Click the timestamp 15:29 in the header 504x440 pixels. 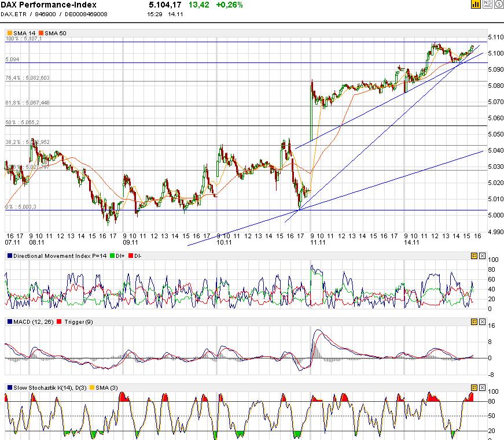coord(154,14)
